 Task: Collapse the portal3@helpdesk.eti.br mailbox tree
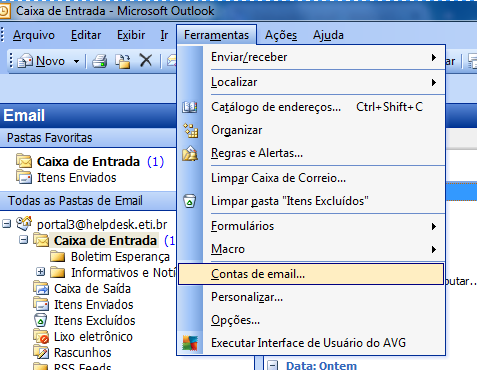[x=6, y=224]
